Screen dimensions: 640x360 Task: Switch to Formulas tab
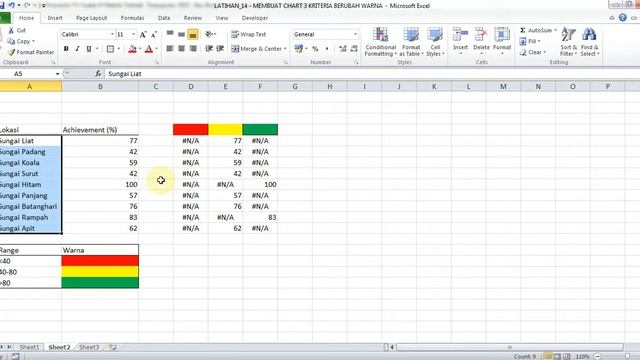pos(132,18)
